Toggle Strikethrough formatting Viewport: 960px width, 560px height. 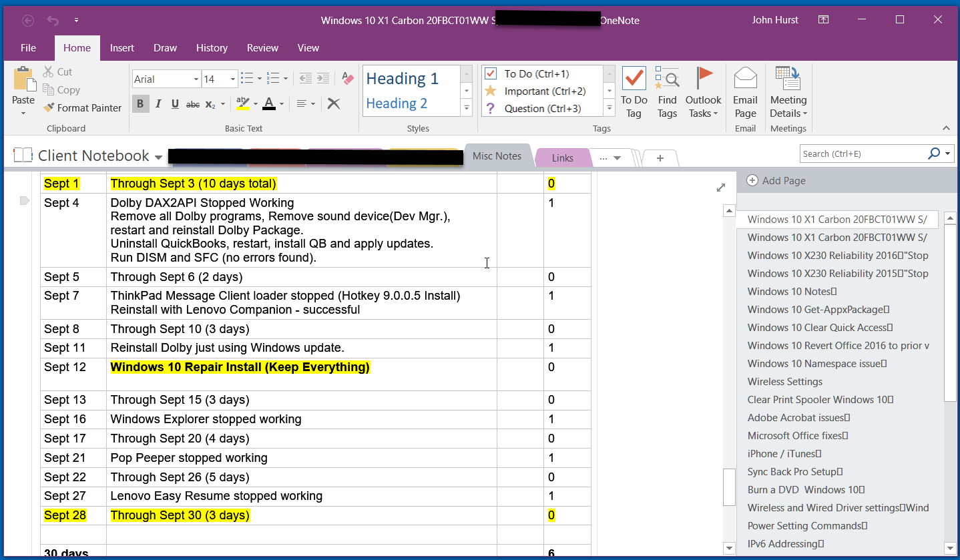[x=193, y=104]
